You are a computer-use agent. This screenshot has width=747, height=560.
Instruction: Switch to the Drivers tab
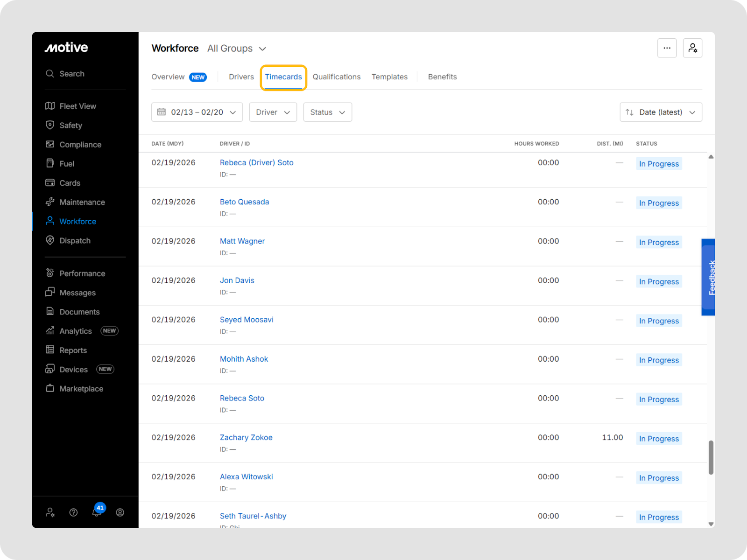pyautogui.click(x=241, y=77)
